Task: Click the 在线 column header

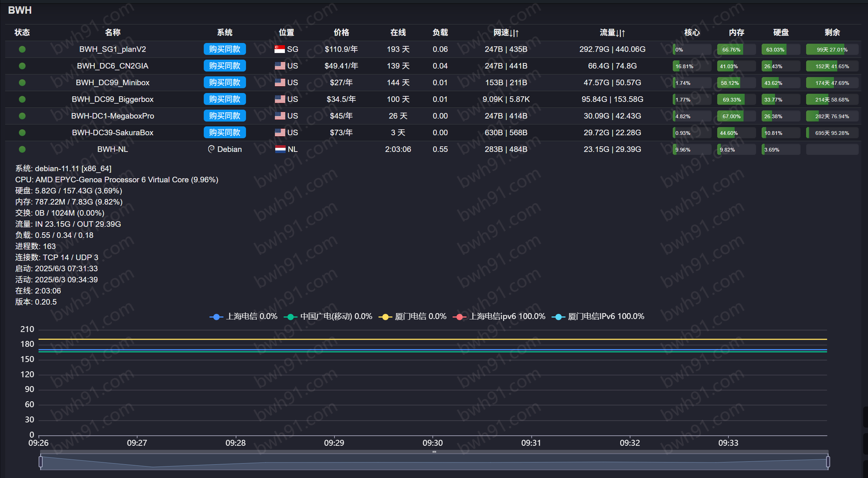Action: point(398,33)
